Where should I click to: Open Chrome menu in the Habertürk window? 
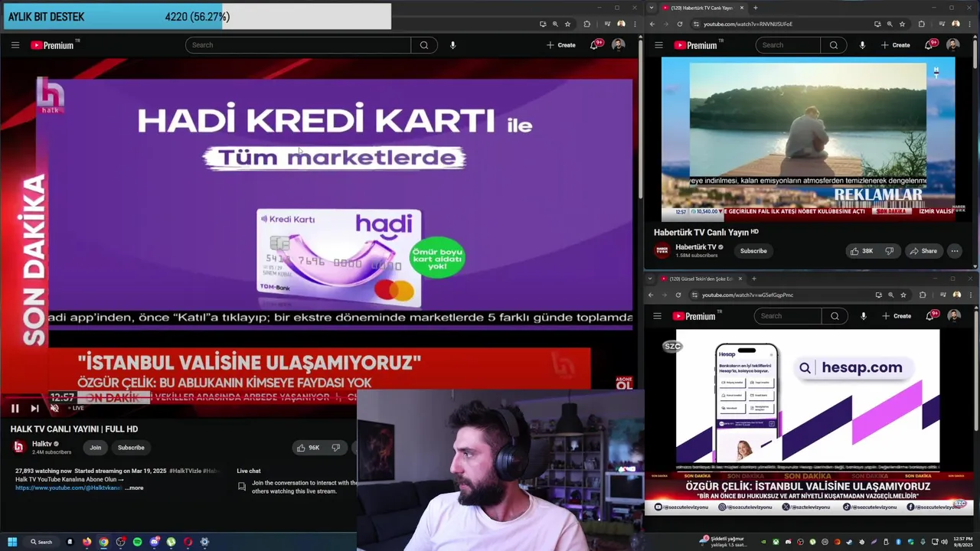(971, 24)
